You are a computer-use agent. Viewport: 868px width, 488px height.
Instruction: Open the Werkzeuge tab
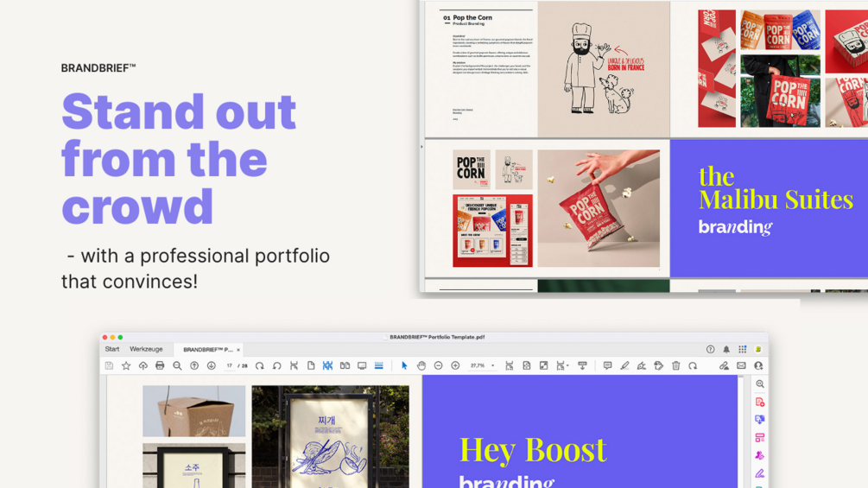click(146, 349)
